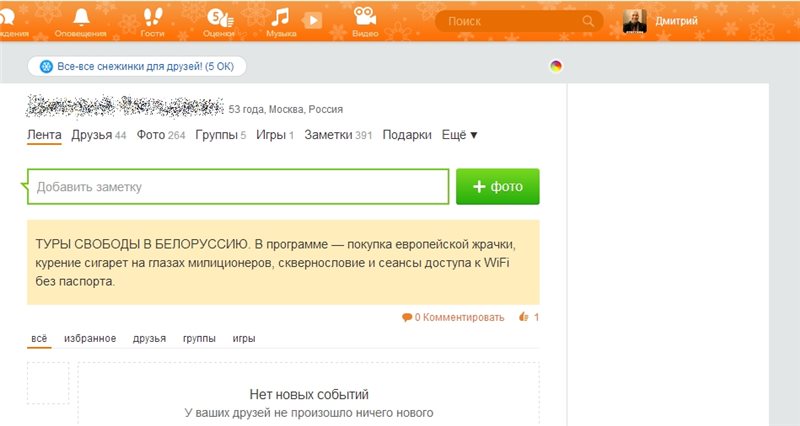Click the thumbs-up Класс icon
Image resolution: width=800 pixels, height=426 pixels.
[x=523, y=317]
